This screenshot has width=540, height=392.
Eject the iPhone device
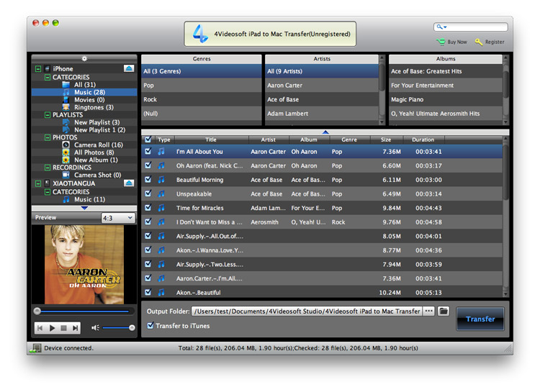click(x=129, y=68)
